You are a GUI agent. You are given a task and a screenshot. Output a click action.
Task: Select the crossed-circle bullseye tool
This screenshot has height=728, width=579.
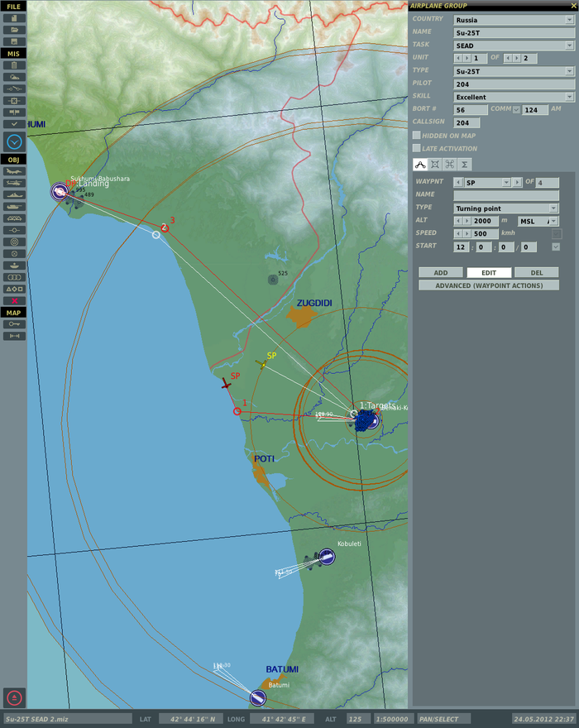tap(14, 253)
